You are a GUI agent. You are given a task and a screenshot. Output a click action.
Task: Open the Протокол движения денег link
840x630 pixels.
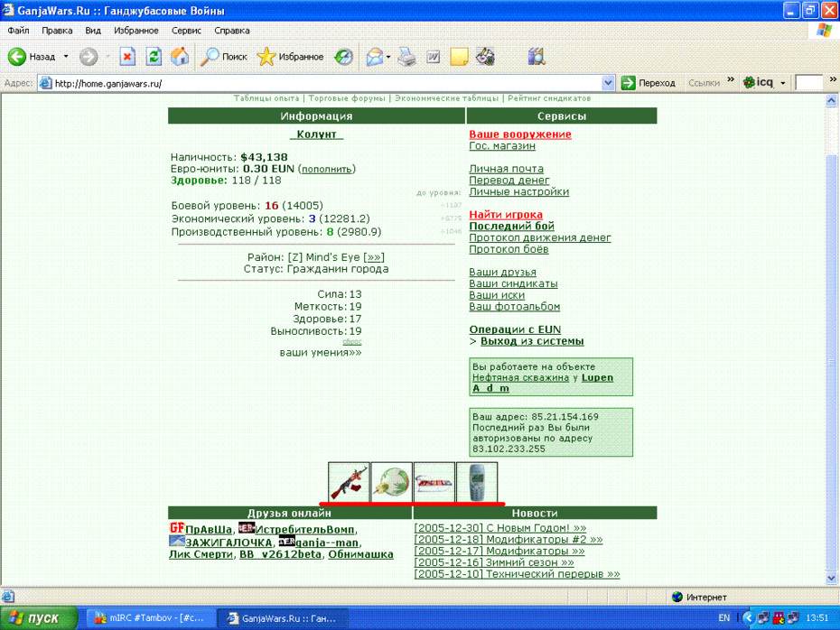540,237
